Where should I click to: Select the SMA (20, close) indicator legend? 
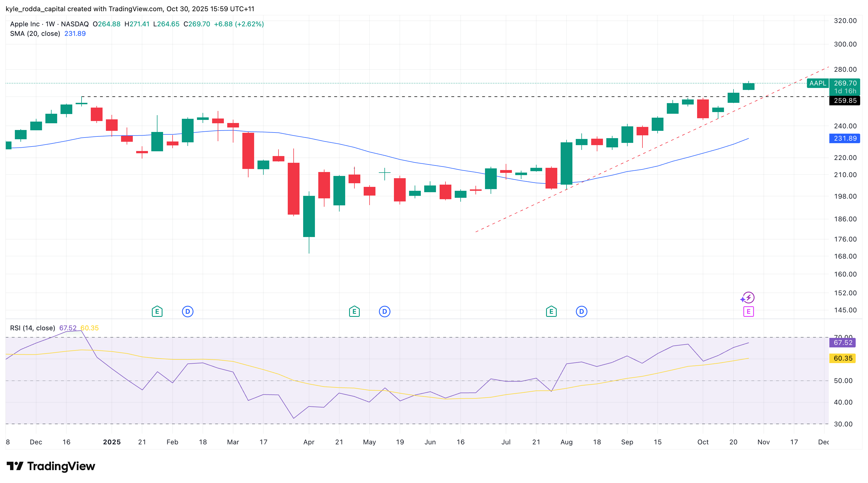[x=35, y=34]
